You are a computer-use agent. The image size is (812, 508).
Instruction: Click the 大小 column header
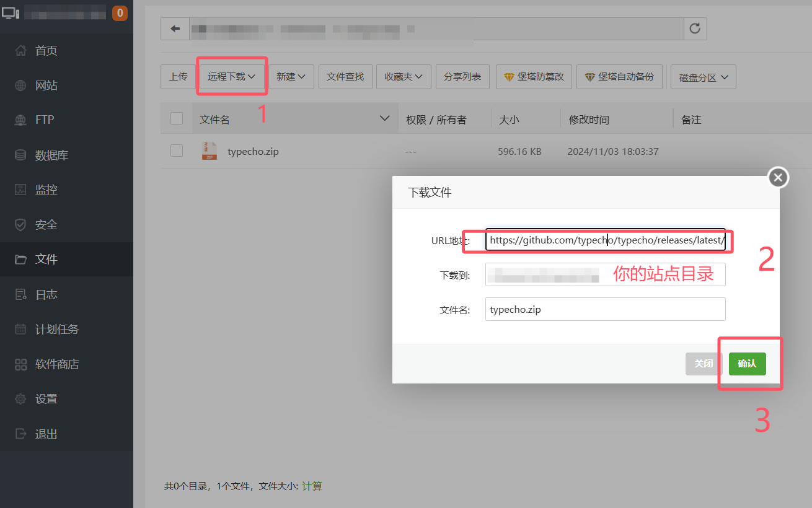coord(509,120)
